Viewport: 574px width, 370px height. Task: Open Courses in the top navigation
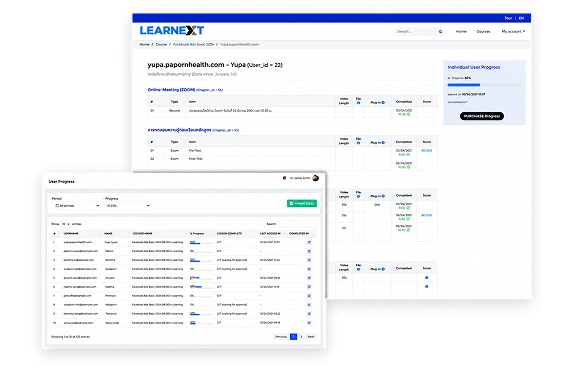point(483,31)
